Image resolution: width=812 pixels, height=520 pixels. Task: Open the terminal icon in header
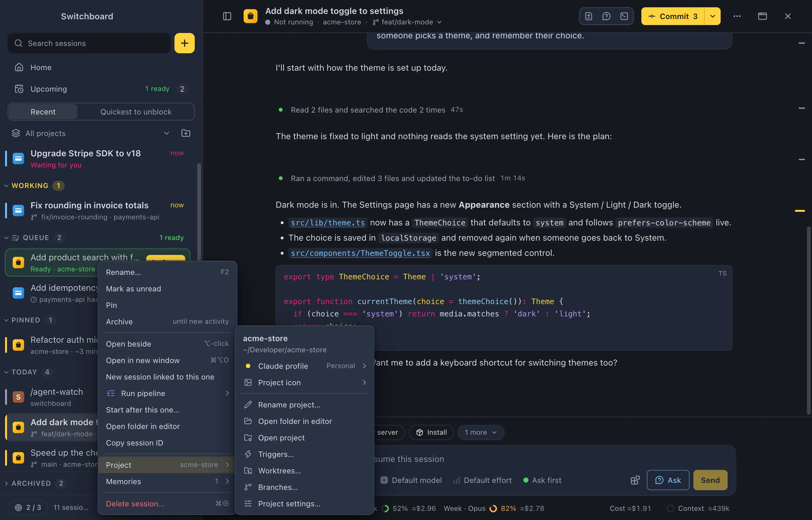pyautogui.click(x=624, y=16)
